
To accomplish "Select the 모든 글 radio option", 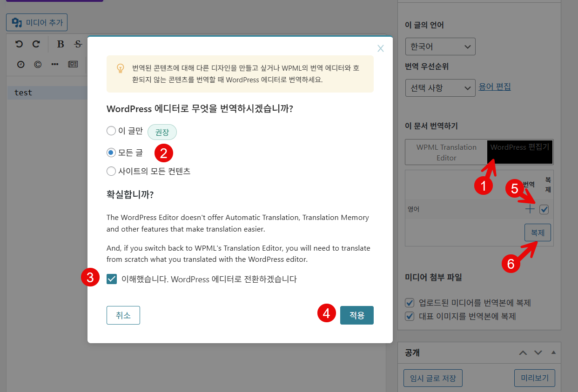I will point(111,152).
